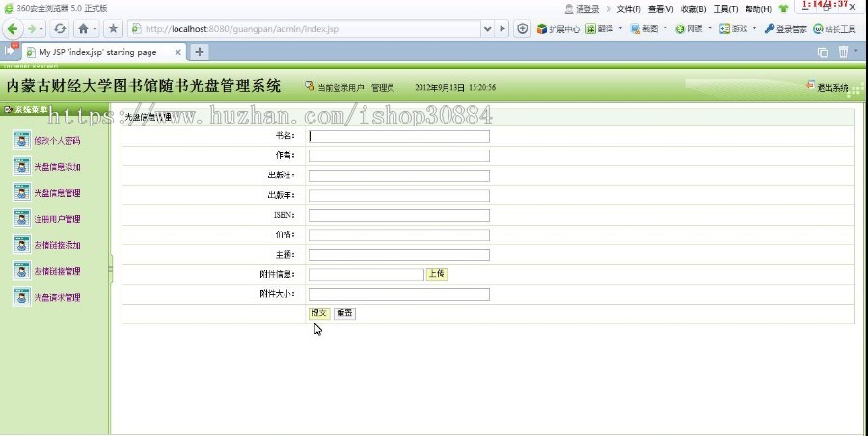Open 站长工具 webmaster tools
The width and height of the screenshot is (868, 436).
835,29
